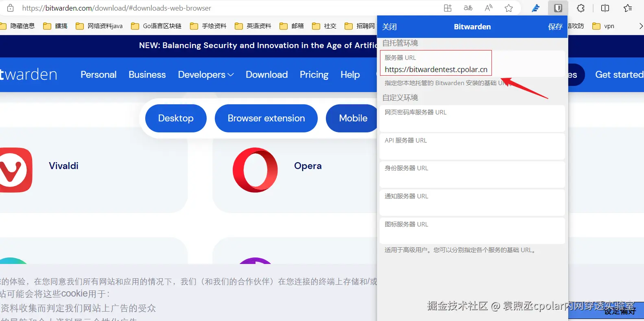Click 保存 to save Bitwarden settings
The height and width of the screenshot is (321, 644).
[555, 27]
